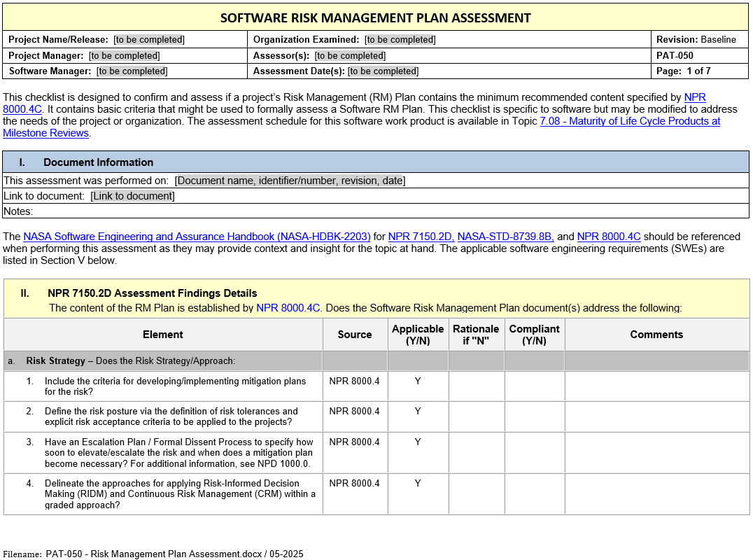
Task: Click the Applicable Y value for Escalation Plan row
Action: pos(418,442)
